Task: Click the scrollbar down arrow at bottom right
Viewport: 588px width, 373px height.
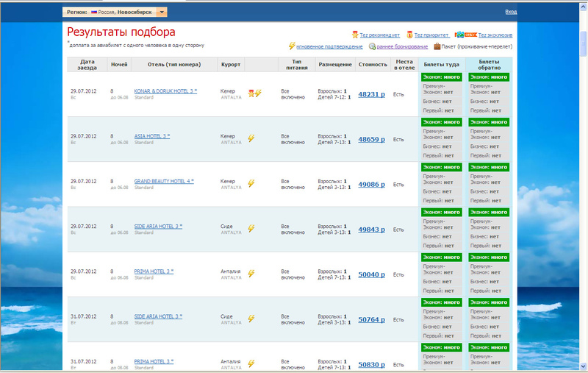Action: [583, 366]
